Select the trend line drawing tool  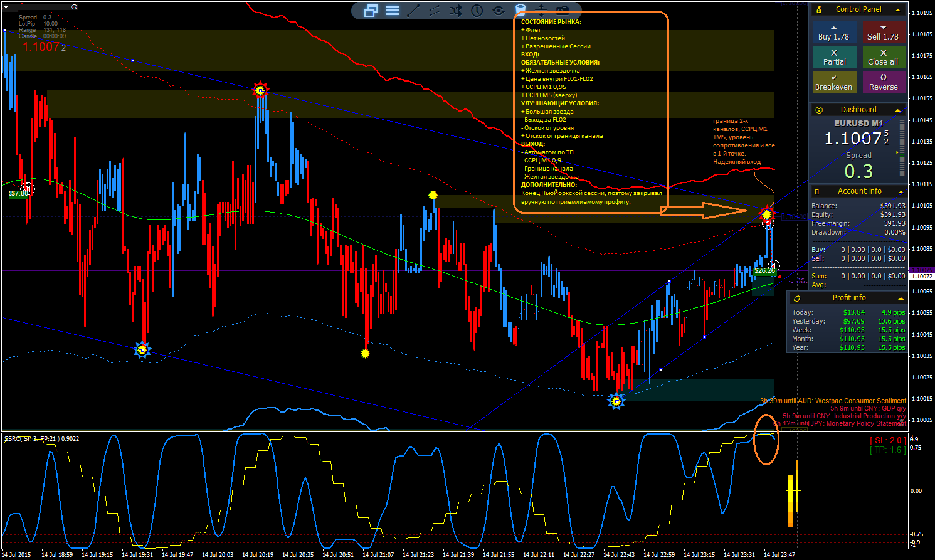click(413, 11)
